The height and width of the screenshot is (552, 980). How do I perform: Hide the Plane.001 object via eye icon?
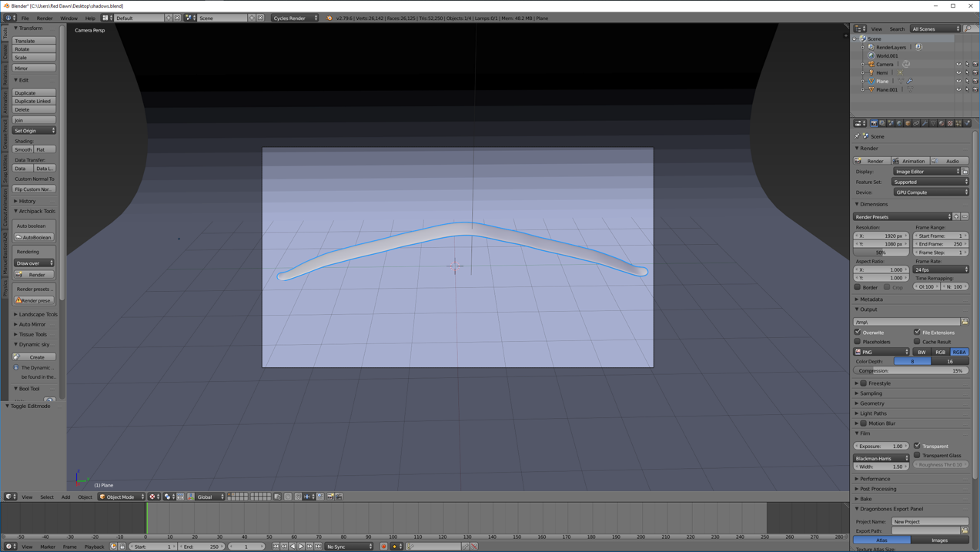(958, 89)
